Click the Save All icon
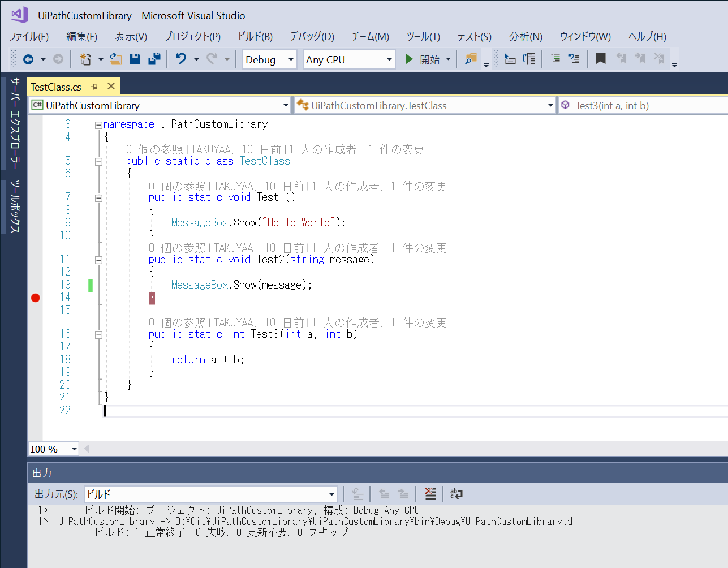This screenshot has width=728, height=568. click(154, 59)
